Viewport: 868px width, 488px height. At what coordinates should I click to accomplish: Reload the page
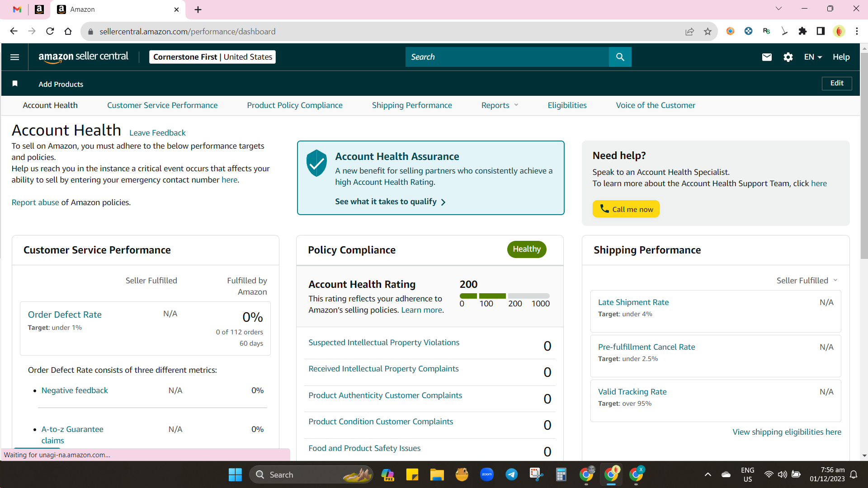click(50, 31)
